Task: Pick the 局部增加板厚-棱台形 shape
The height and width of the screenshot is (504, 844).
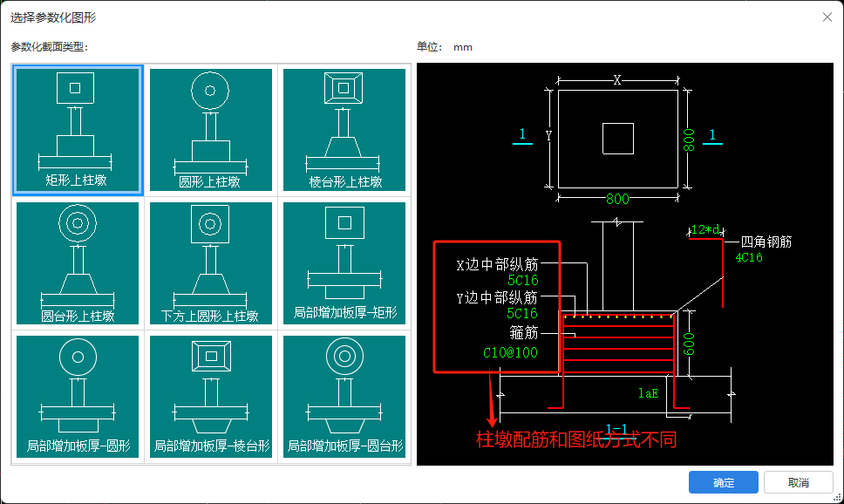Action: (x=211, y=397)
